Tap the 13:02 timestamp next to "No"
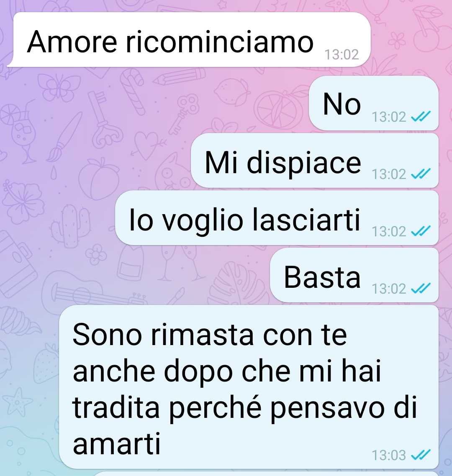The image size is (452, 476). (389, 117)
